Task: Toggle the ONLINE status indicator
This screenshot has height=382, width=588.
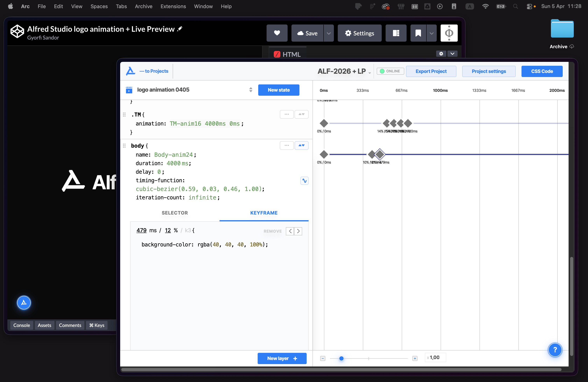Action: point(390,71)
